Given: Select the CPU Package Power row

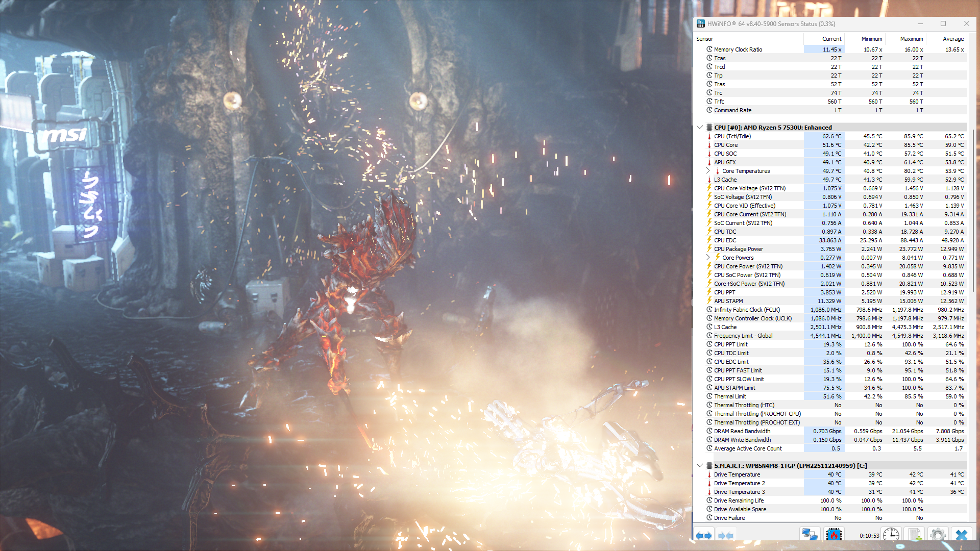Looking at the screenshot, I should [x=739, y=249].
